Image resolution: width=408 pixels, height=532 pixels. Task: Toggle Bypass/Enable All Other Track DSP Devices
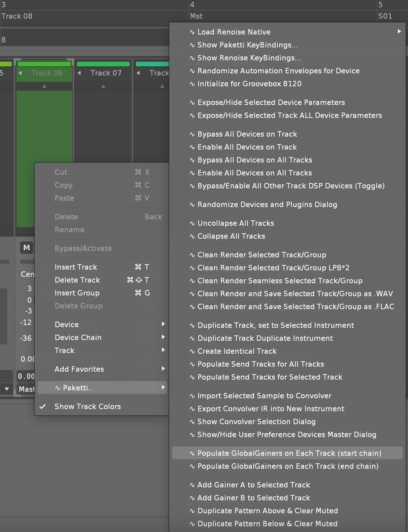(x=291, y=186)
